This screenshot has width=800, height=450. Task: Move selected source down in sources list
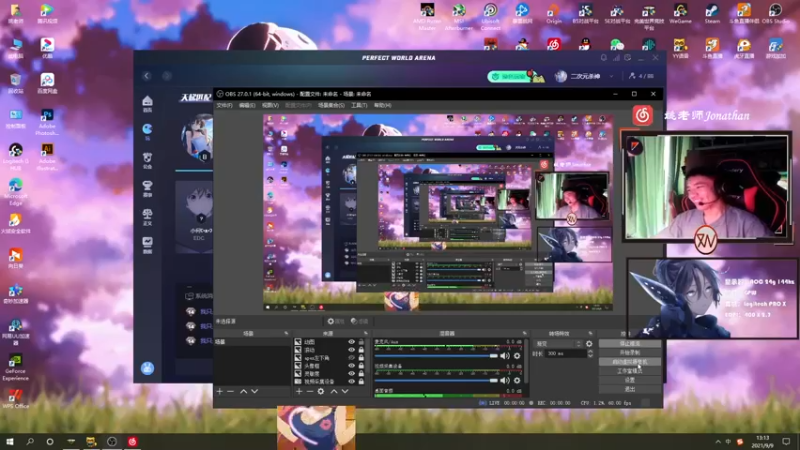pyautogui.click(x=345, y=391)
